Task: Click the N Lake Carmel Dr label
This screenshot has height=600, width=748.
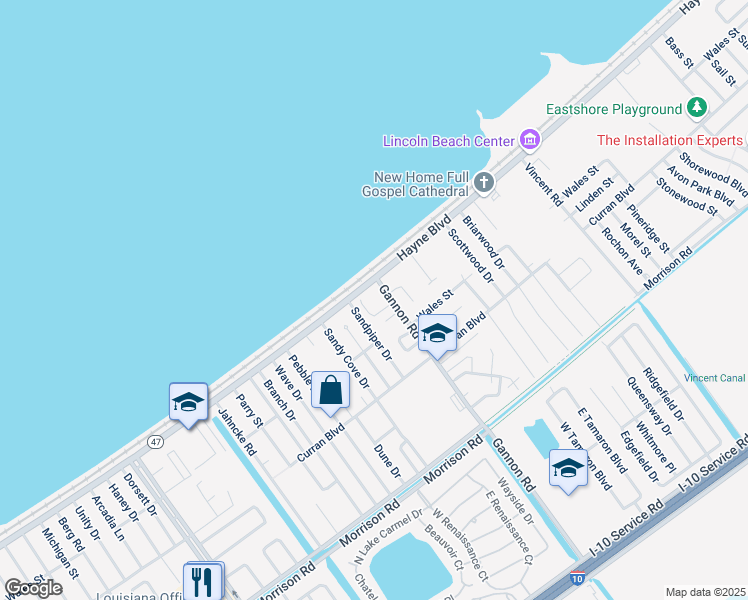Action: (388, 537)
